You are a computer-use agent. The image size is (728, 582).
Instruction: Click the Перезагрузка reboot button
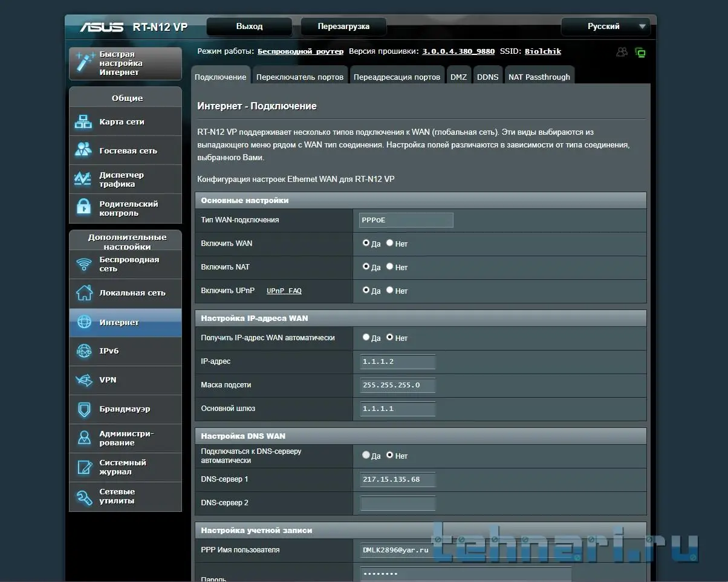click(x=343, y=27)
